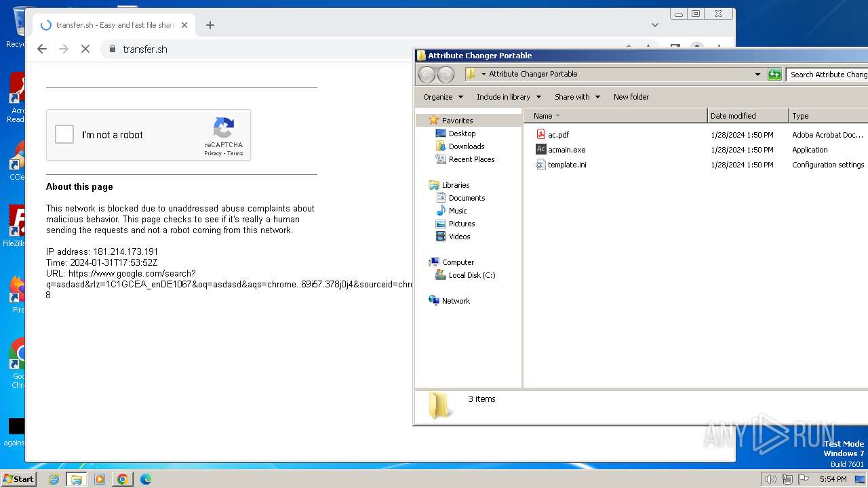
Task: Open Share with menu
Action: [577, 97]
